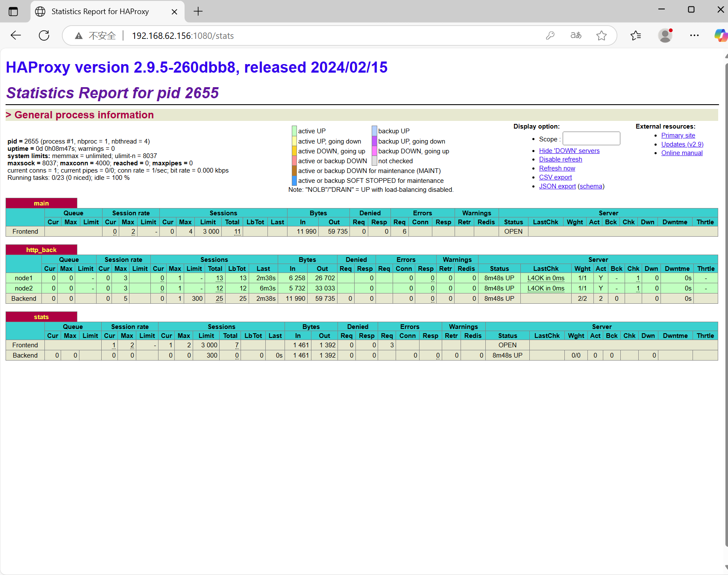Image resolution: width=728 pixels, height=575 pixels.
Task: Open the Updates (v2.9) link
Action: pyautogui.click(x=682, y=144)
